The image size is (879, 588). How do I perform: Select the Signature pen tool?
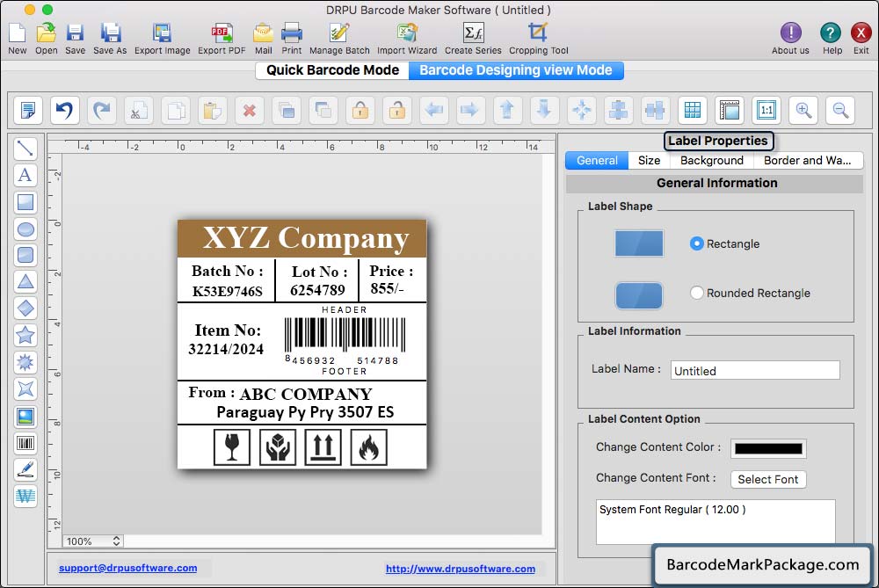pyautogui.click(x=25, y=469)
